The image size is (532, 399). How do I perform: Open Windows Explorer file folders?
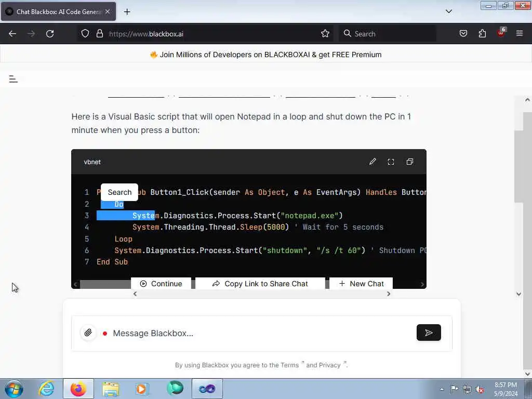pos(111,389)
